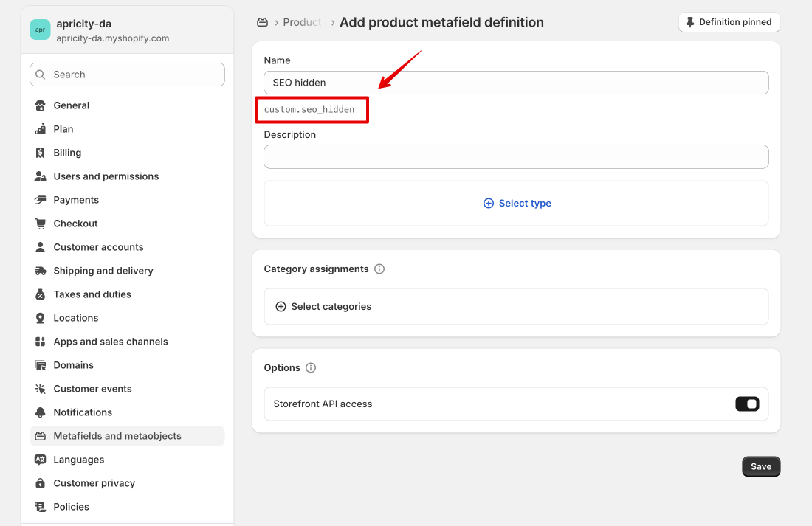This screenshot has width=812, height=526.
Task: Open the Select type picker
Action: 517,203
